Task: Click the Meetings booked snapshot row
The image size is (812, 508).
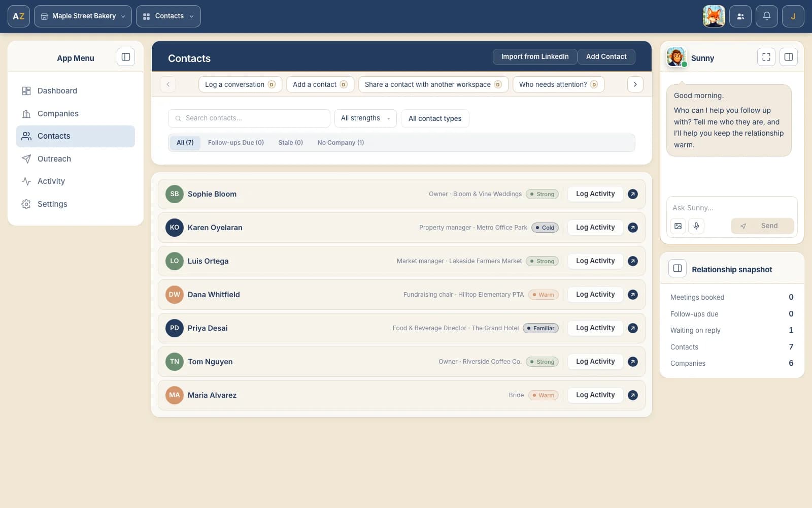Action: click(x=732, y=297)
